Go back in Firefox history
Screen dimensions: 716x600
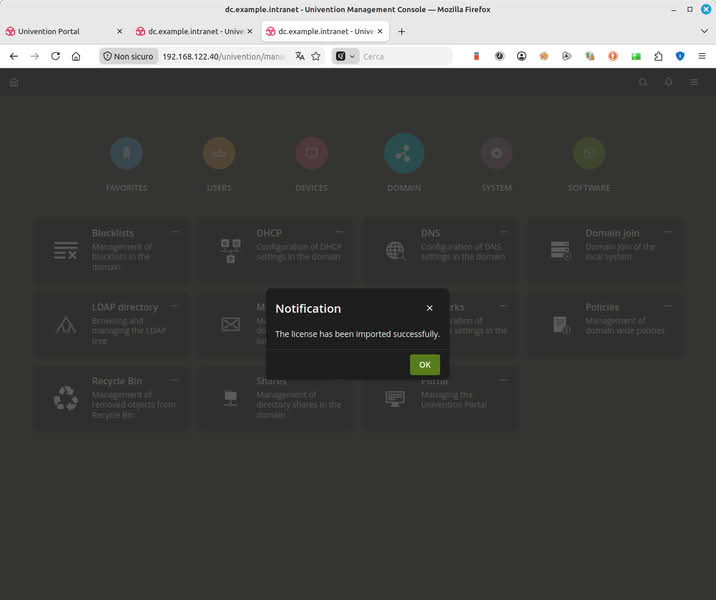pos(14,56)
